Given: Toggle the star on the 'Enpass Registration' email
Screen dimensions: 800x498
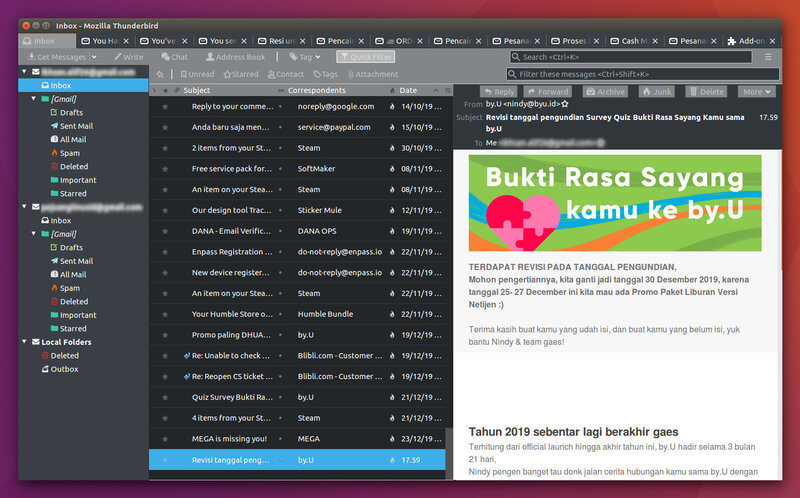Looking at the screenshot, I should 165,252.
